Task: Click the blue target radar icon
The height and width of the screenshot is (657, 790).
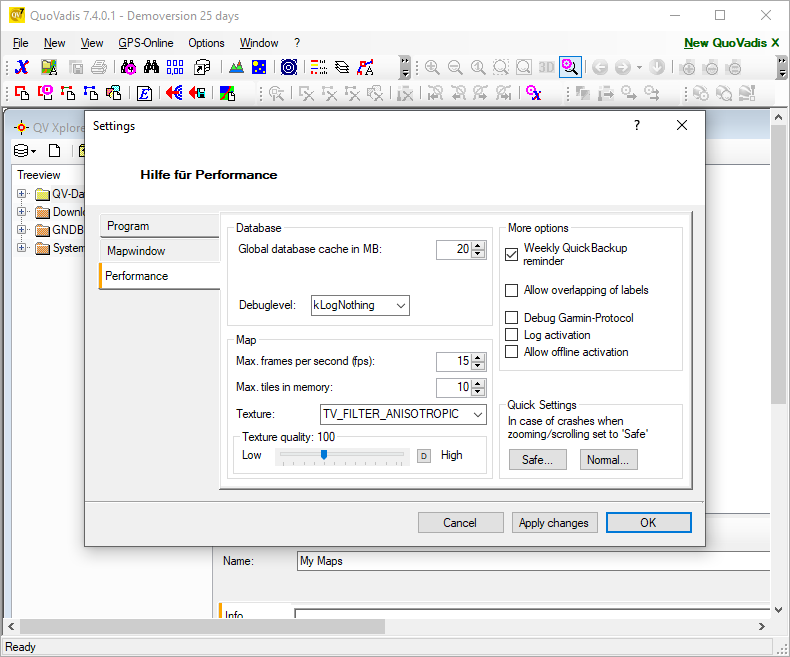Action: [x=288, y=67]
